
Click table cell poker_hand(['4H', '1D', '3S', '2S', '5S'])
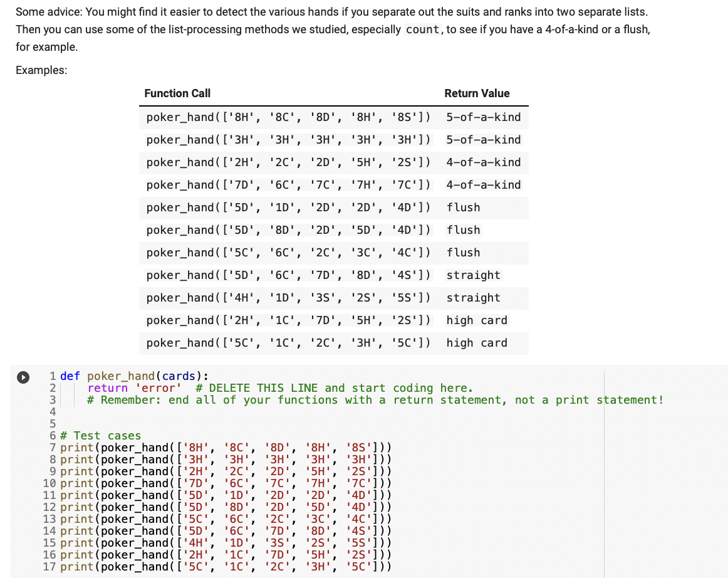288,298
